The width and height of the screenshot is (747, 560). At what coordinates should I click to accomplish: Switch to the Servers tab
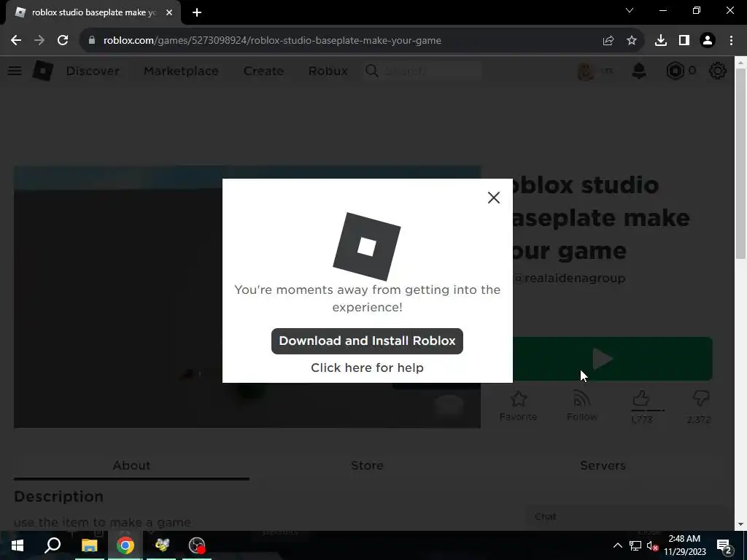click(603, 465)
